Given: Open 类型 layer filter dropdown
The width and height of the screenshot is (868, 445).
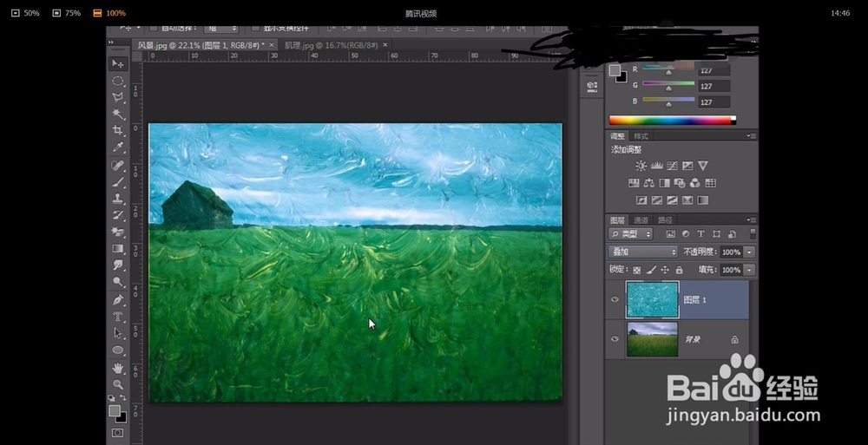Looking at the screenshot, I should (x=630, y=234).
